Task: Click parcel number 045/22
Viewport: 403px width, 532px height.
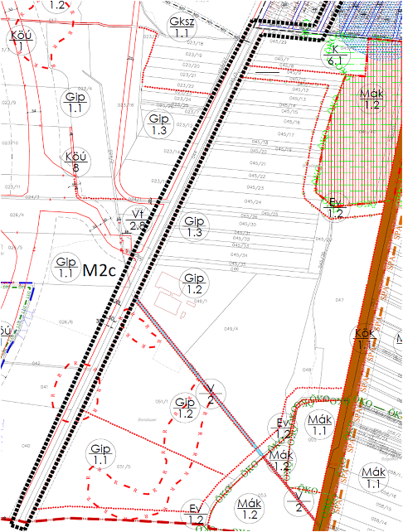Action: click(x=257, y=176)
